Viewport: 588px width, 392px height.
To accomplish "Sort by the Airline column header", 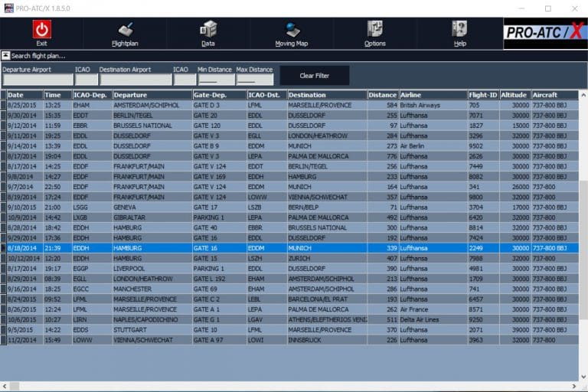I will coord(433,95).
